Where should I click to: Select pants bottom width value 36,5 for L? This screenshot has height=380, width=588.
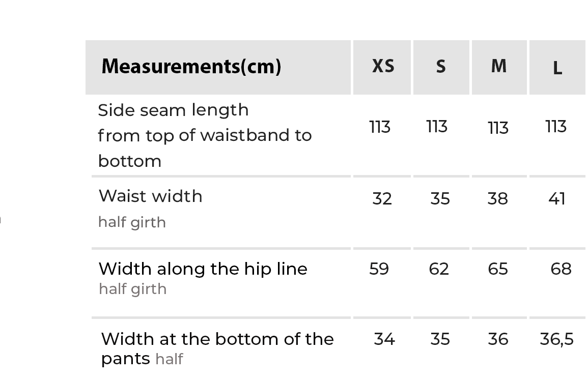[x=556, y=339]
